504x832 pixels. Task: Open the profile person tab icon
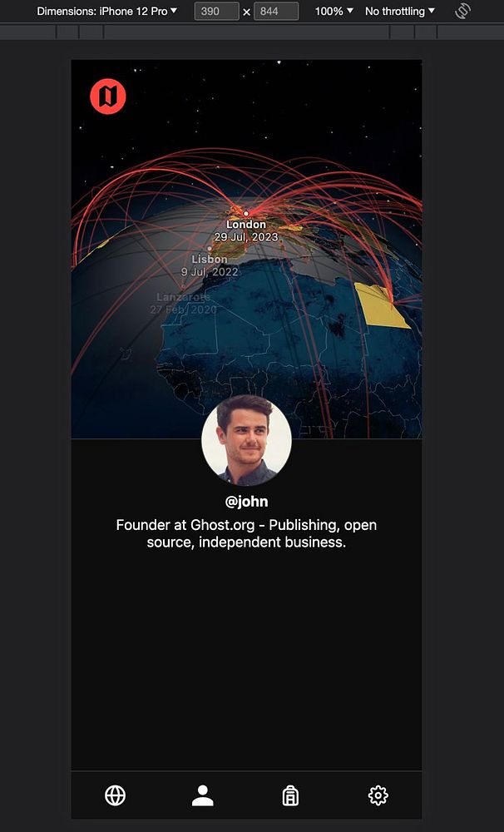pos(203,795)
